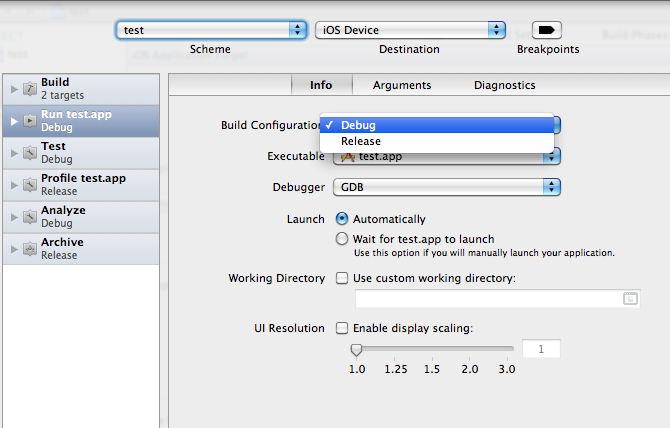Open the Executable popup arrows
Viewport: 670px width, 428px height.
point(551,157)
